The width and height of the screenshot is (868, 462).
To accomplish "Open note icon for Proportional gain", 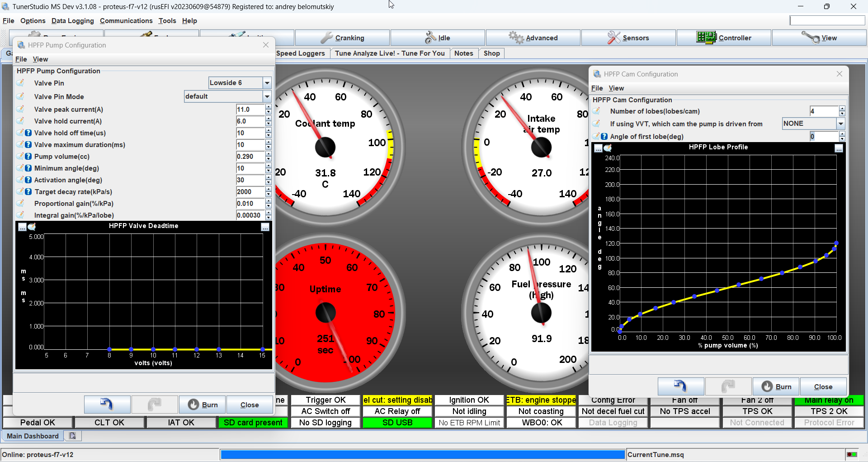I will point(20,203).
